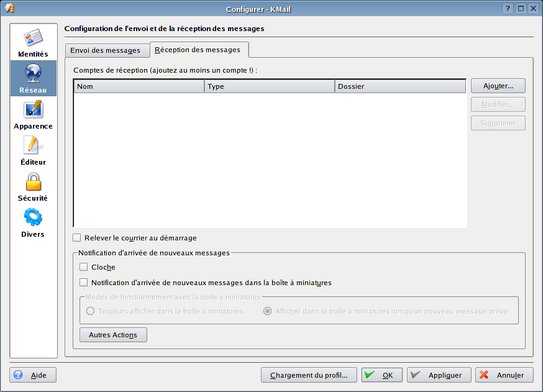Switch to Envoi des messages tab
Image resolution: width=543 pixels, height=392 pixels.
107,50
